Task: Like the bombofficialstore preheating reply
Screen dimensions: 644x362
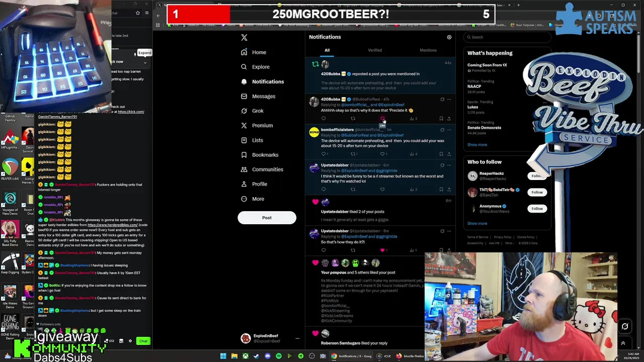Action: coord(382,154)
